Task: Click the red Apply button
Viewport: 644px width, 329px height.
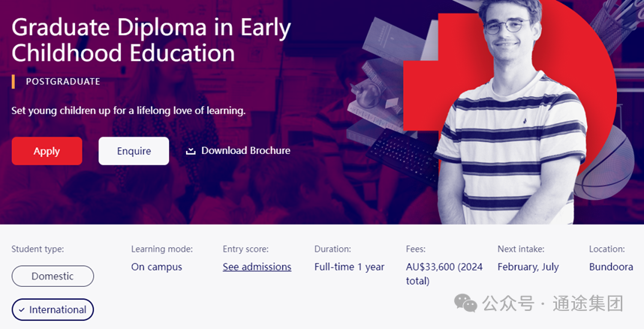Action: pos(47,151)
